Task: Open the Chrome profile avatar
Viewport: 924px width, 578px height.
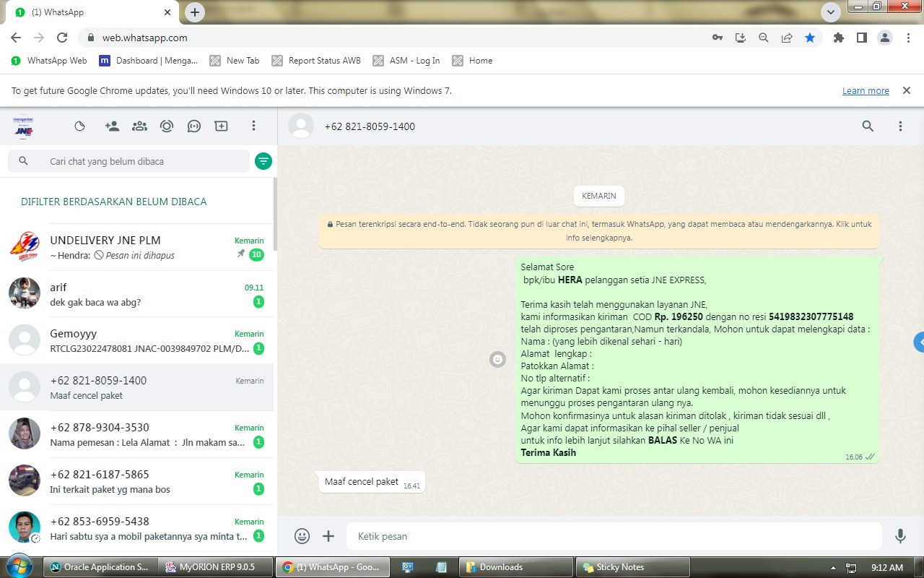Action: click(885, 38)
